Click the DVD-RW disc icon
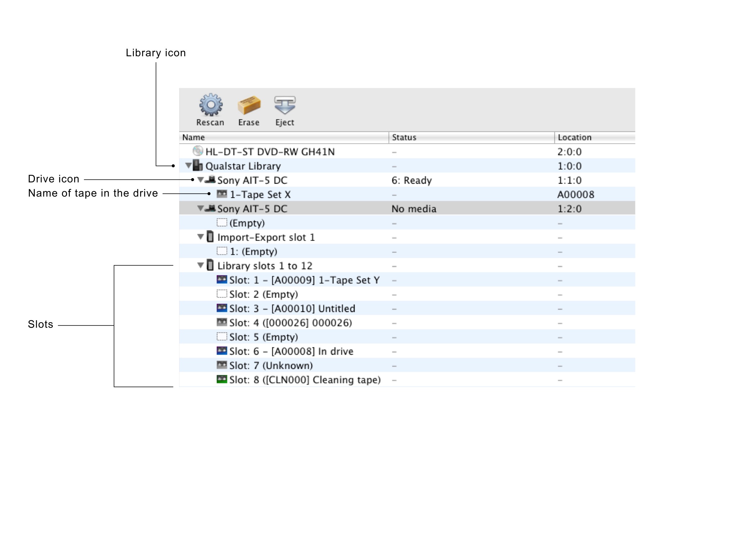The image size is (756, 540). 198,151
